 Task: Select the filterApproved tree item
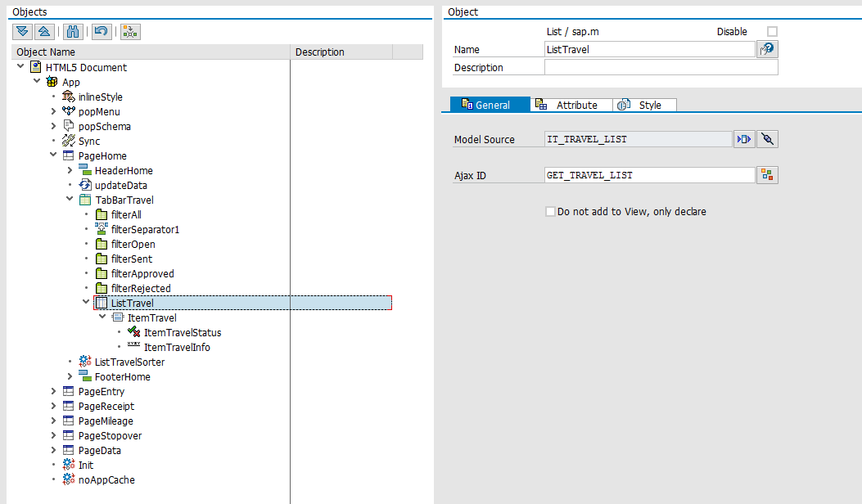click(x=142, y=274)
